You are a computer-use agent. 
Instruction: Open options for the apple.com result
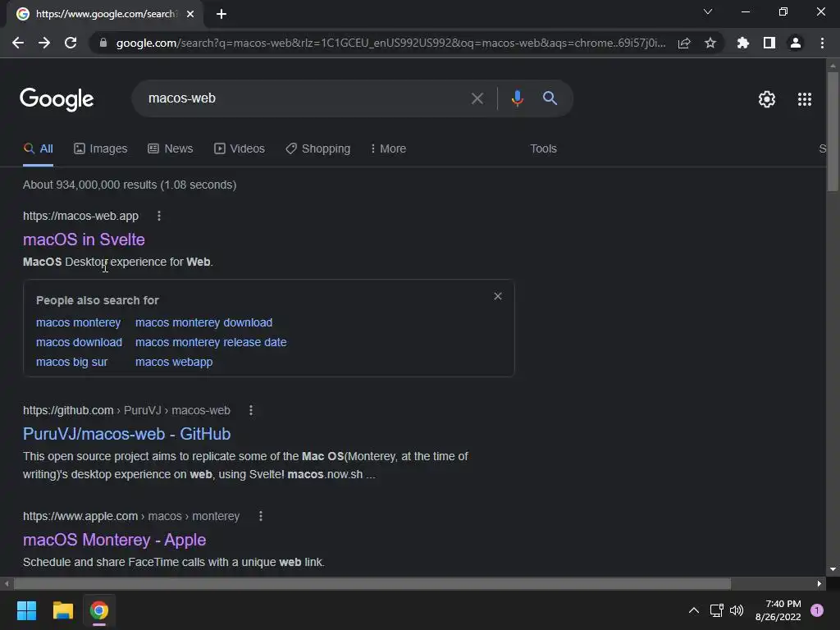[260, 517]
